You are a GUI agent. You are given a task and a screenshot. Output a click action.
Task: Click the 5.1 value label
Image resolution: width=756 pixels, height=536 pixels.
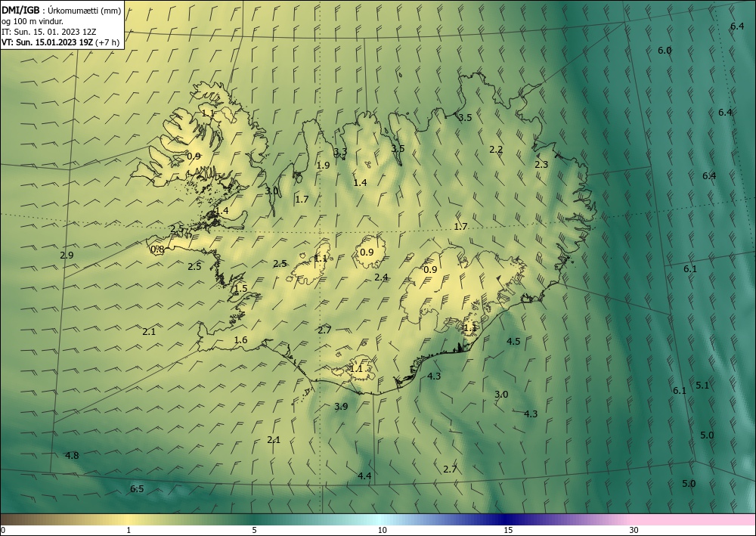[x=702, y=385]
